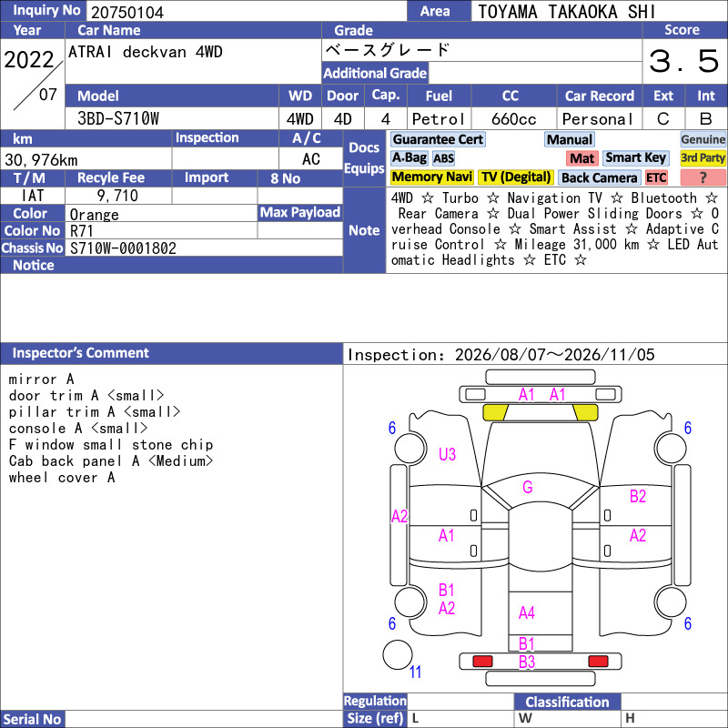Click the A-Bag equipment badge
The image size is (728, 728).
pyautogui.click(x=409, y=157)
